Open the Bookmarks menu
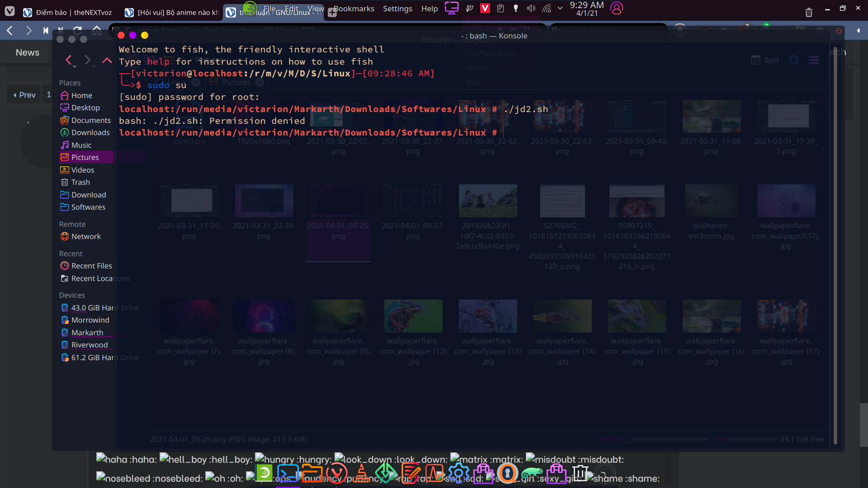 click(354, 9)
